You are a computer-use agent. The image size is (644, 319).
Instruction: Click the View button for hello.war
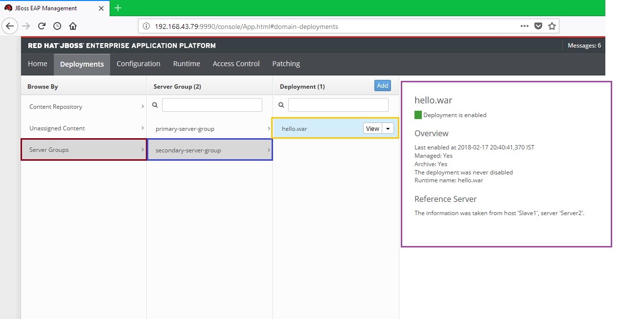click(372, 128)
